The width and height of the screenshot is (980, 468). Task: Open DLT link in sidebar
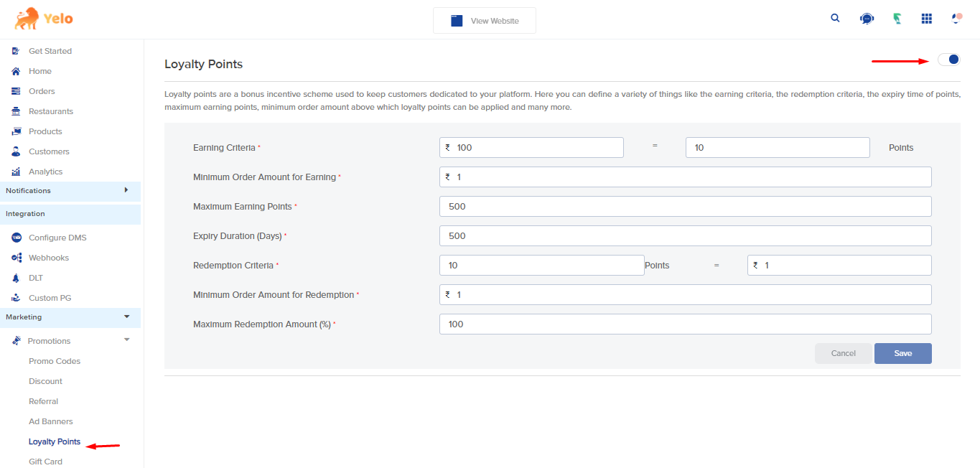[36, 278]
